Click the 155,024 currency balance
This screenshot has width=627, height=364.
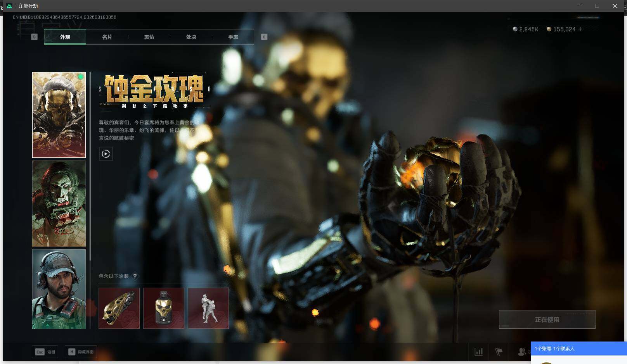click(x=565, y=29)
